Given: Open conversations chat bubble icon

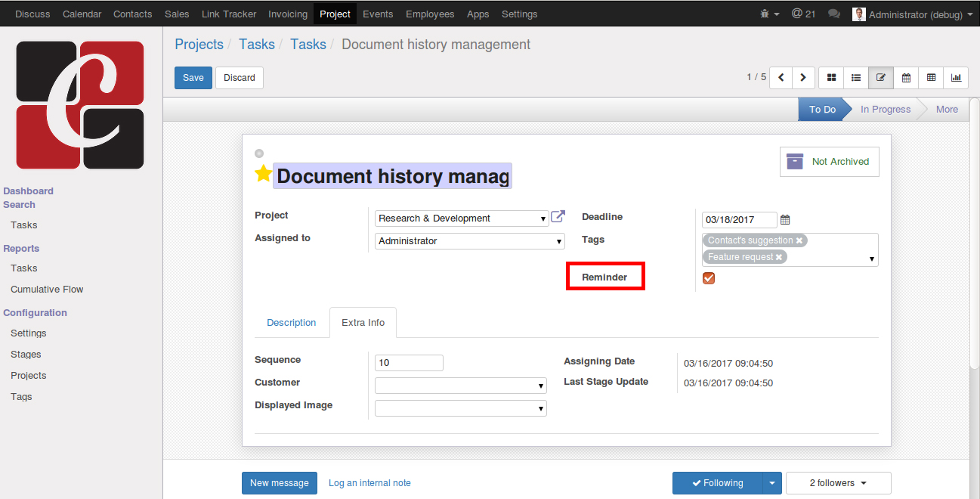Looking at the screenshot, I should coord(834,14).
